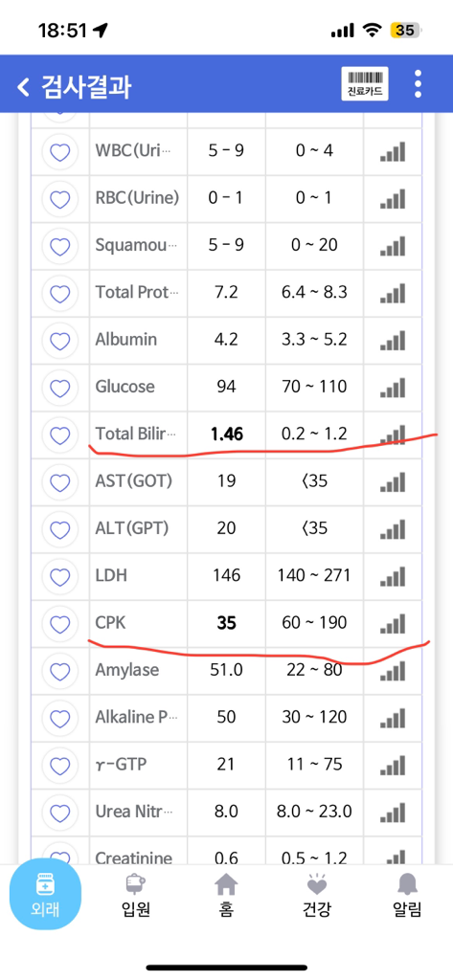The width and height of the screenshot is (453, 980).
Task: Expand the truncated Total Prot… test name
Action: [x=137, y=293]
